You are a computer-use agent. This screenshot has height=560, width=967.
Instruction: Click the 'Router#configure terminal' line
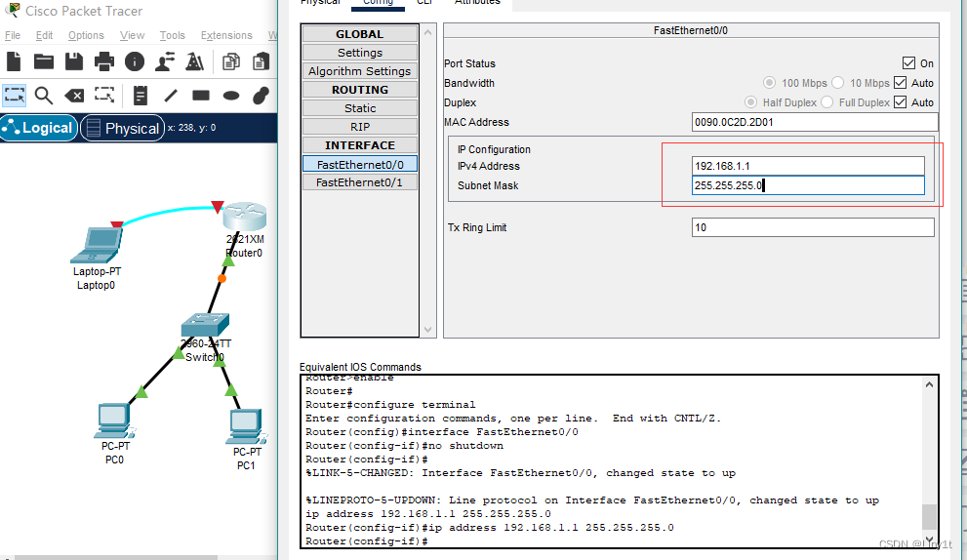point(390,405)
